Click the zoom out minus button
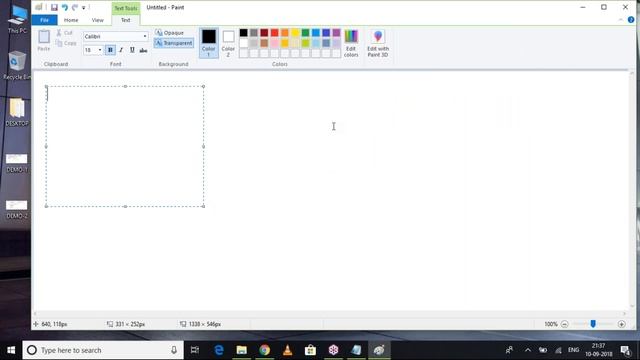640x360 pixels. click(x=564, y=324)
